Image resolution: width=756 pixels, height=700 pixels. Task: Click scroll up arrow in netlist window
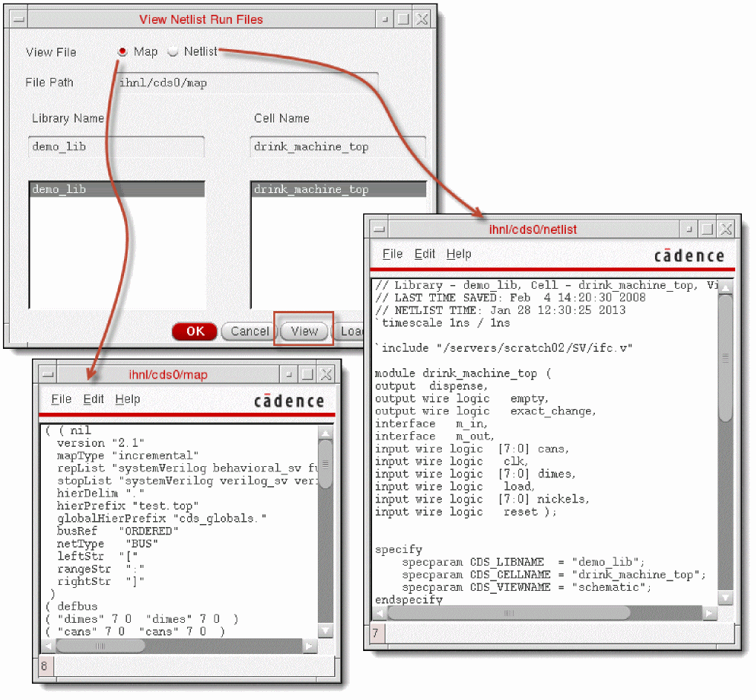tap(726, 287)
